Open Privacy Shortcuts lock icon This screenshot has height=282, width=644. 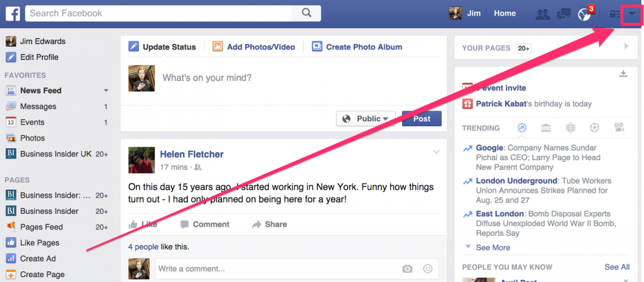point(614,15)
